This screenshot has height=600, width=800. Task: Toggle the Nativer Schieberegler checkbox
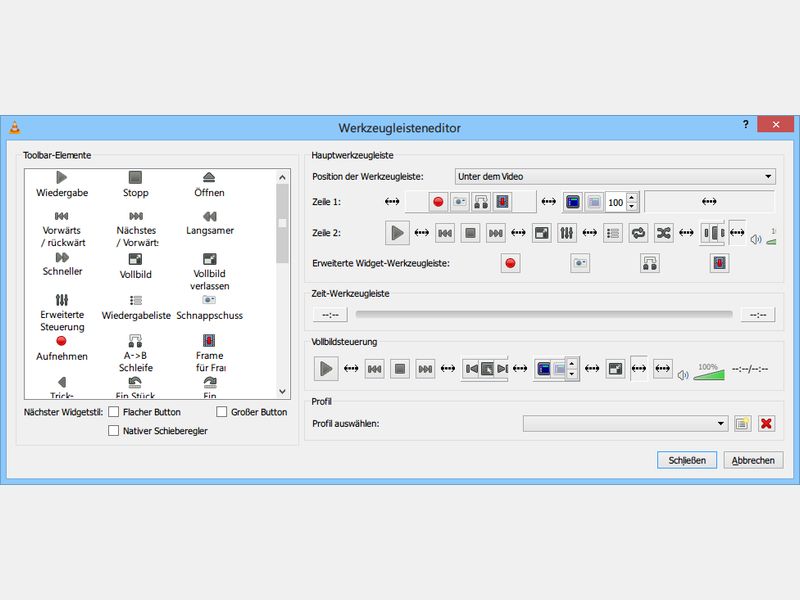(114, 431)
